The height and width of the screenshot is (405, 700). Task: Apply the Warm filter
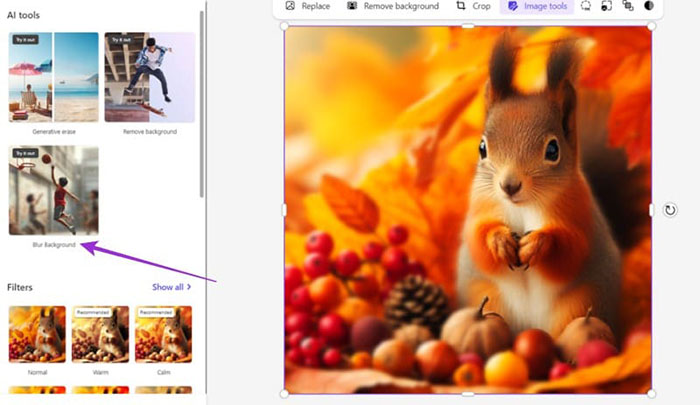point(100,333)
